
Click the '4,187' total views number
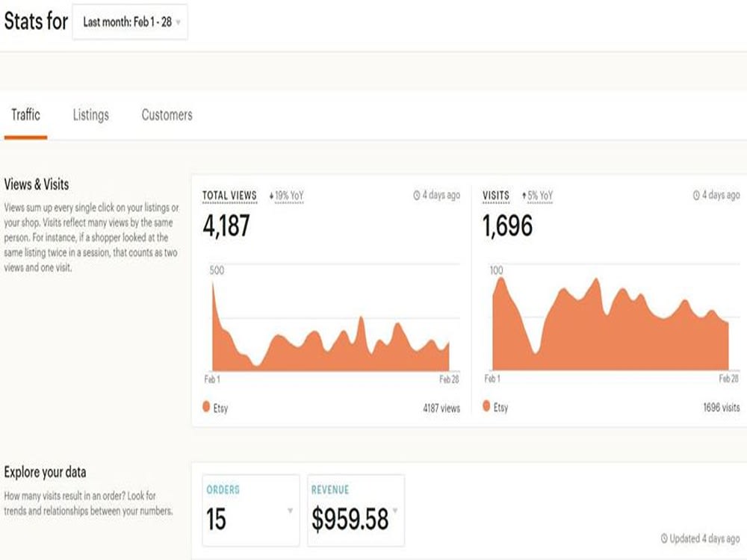[x=226, y=225]
